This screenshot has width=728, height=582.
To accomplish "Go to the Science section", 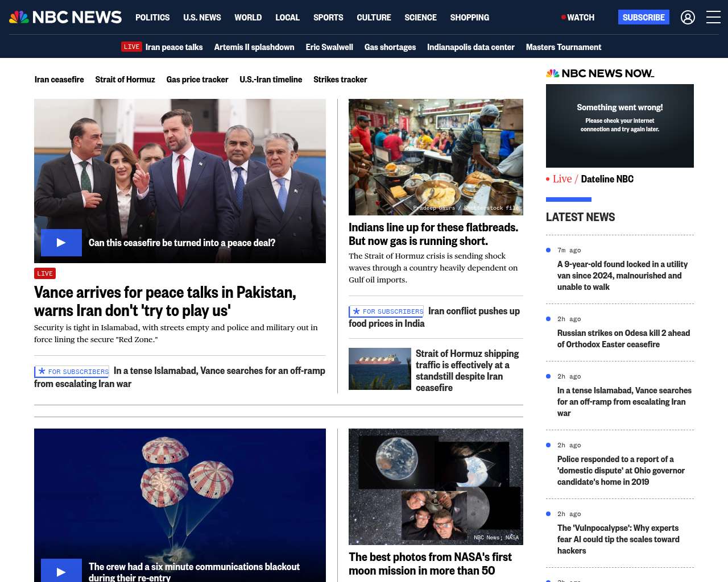I will pyautogui.click(x=420, y=18).
